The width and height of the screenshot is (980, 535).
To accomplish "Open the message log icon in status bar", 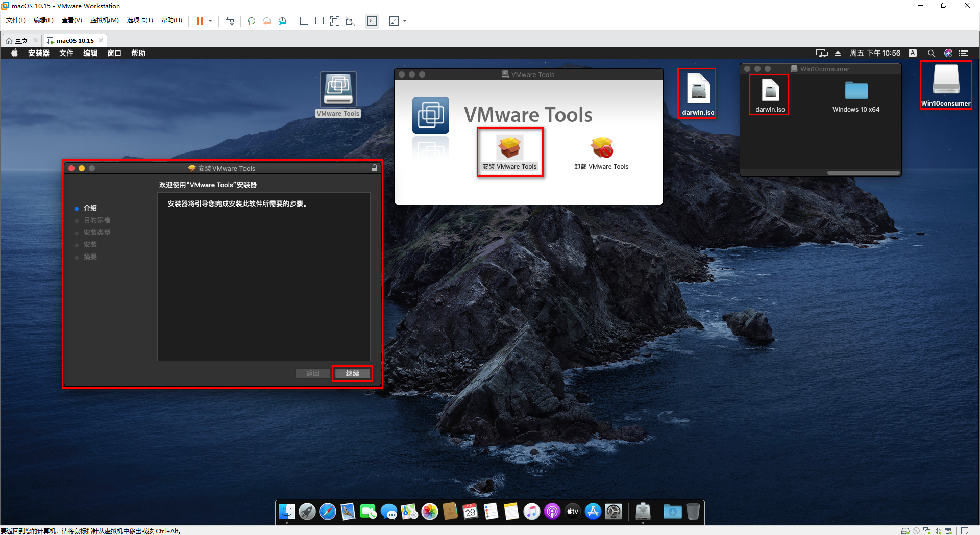I will [x=965, y=531].
